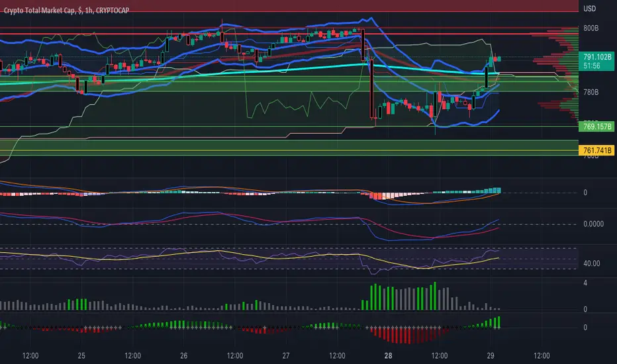
Task: Click the 4 value on volume scale
Action: pyautogui.click(x=585, y=283)
